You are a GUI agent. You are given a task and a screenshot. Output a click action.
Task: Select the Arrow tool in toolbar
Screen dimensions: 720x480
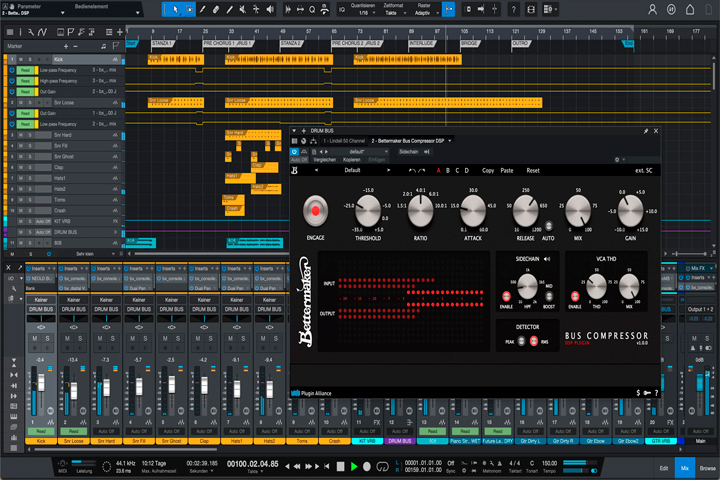pyautogui.click(x=175, y=9)
